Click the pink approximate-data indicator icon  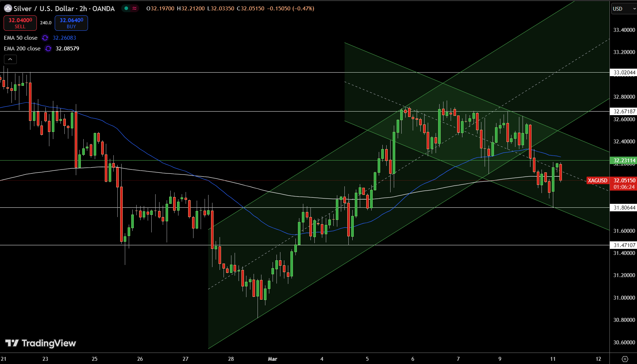tap(134, 8)
